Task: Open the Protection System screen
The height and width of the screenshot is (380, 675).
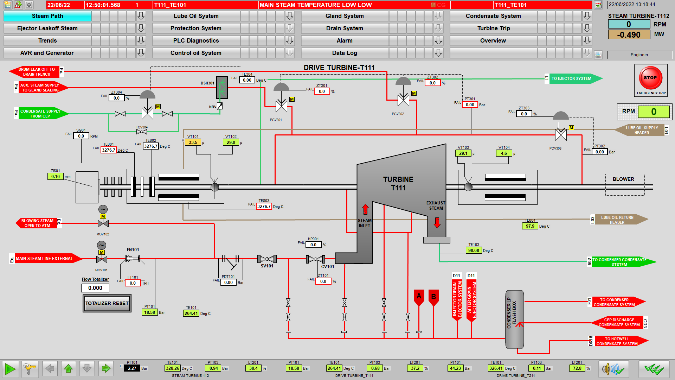Action: (x=196, y=28)
